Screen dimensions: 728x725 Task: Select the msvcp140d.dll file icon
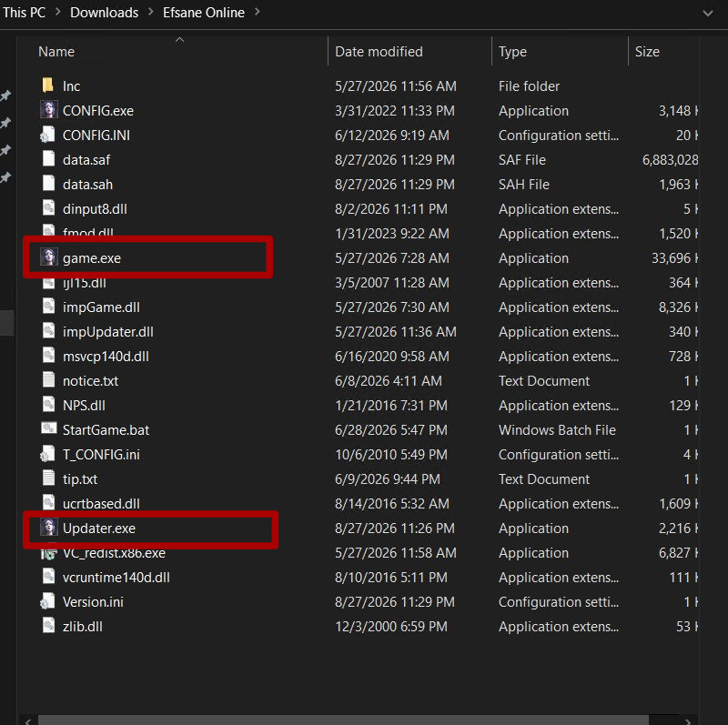coord(48,356)
